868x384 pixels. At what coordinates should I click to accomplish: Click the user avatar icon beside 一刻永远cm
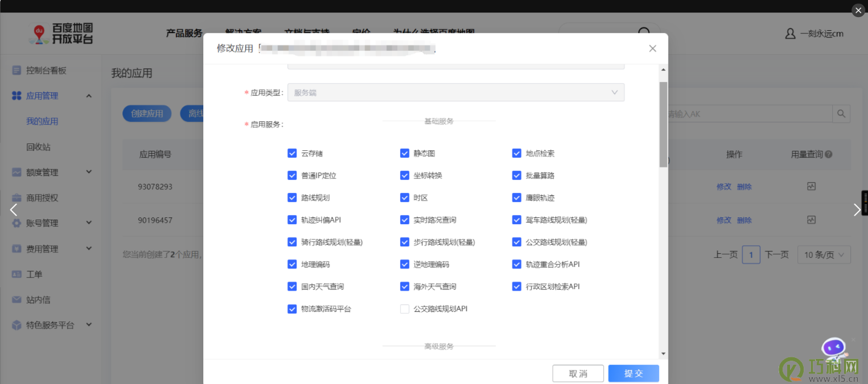[790, 34]
